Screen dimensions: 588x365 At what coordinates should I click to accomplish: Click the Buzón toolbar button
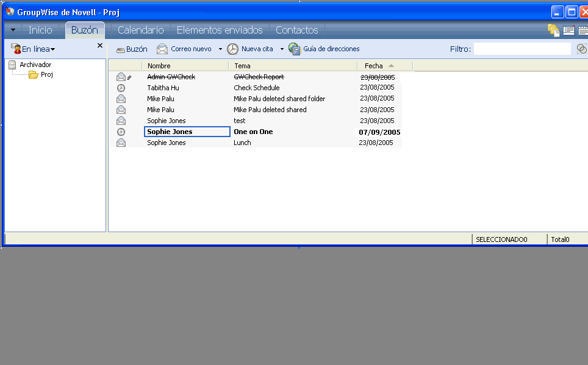coord(132,49)
